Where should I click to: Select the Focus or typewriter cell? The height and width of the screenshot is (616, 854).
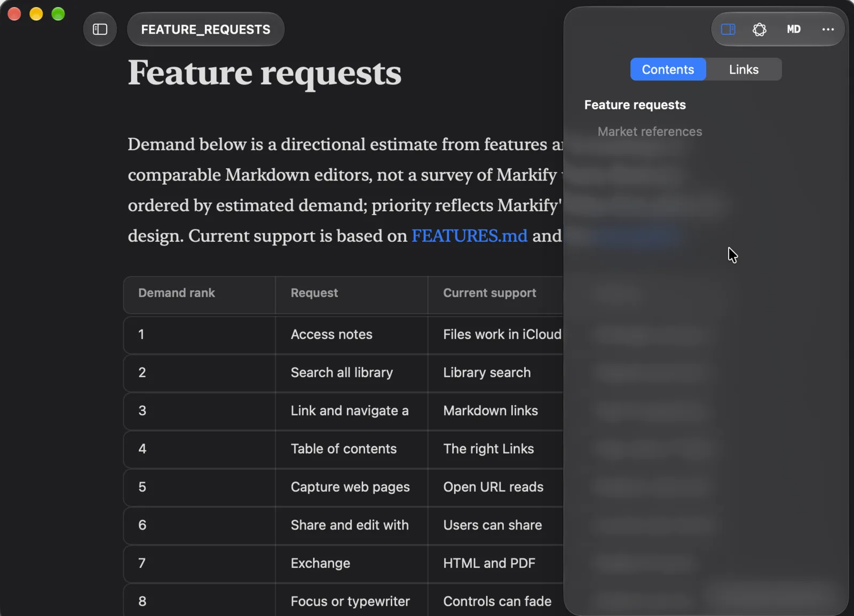click(351, 601)
